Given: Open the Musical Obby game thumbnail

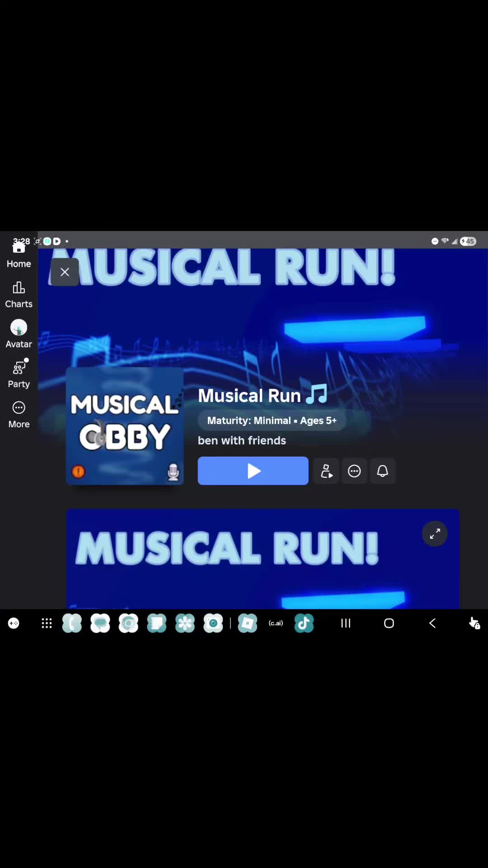Looking at the screenshot, I should [125, 426].
